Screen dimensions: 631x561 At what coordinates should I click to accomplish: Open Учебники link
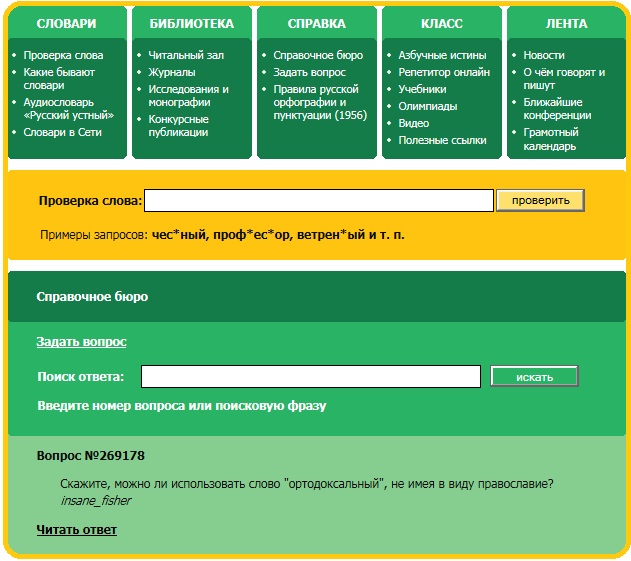(x=422, y=89)
